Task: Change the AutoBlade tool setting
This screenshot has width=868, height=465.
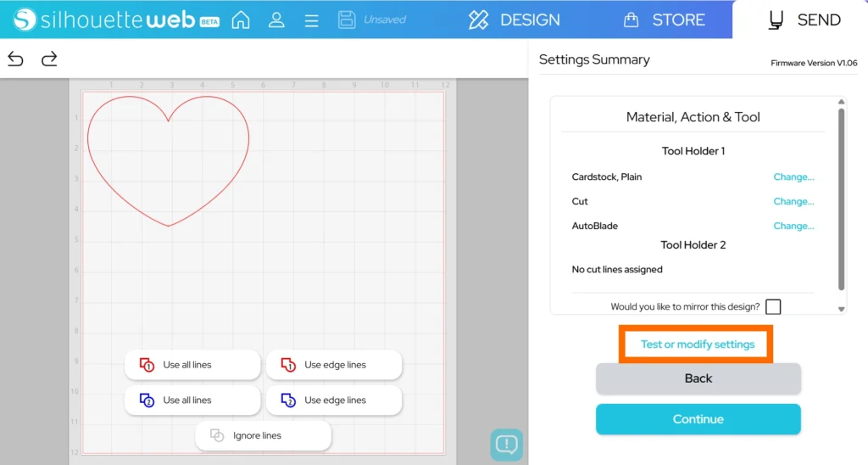Action: [x=793, y=227]
